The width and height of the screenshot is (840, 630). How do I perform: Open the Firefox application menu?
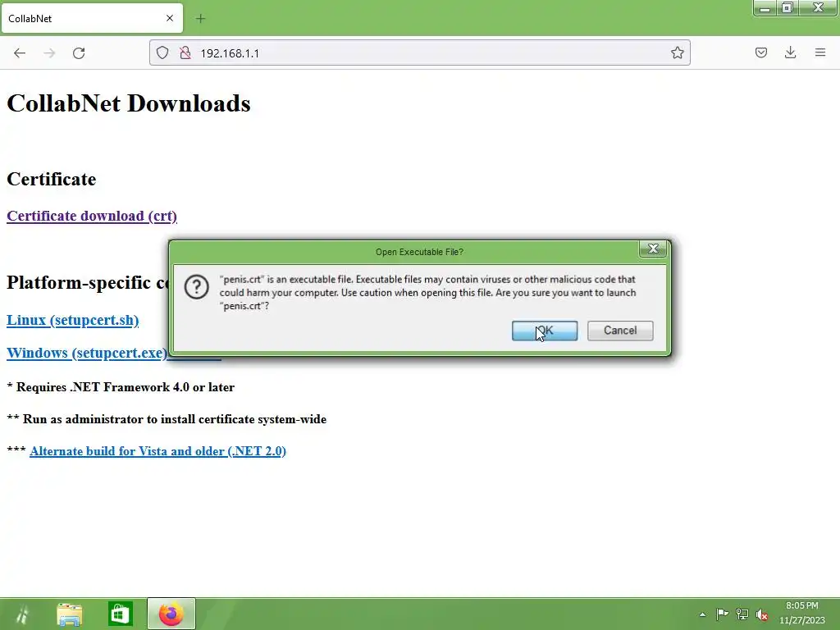(820, 52)
